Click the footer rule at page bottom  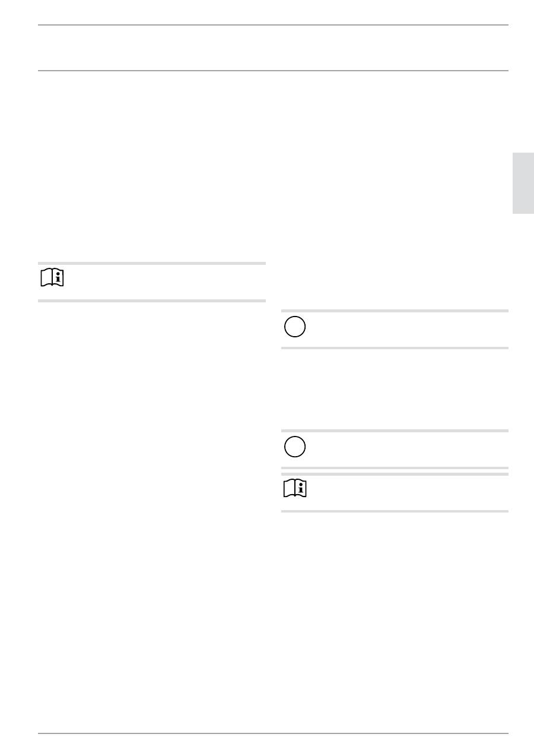273,733
